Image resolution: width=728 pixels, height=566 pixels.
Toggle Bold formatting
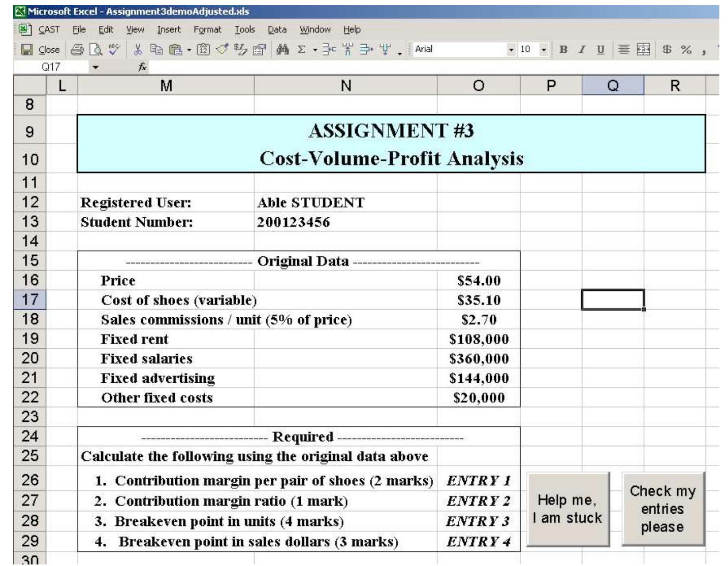(563, 50)
